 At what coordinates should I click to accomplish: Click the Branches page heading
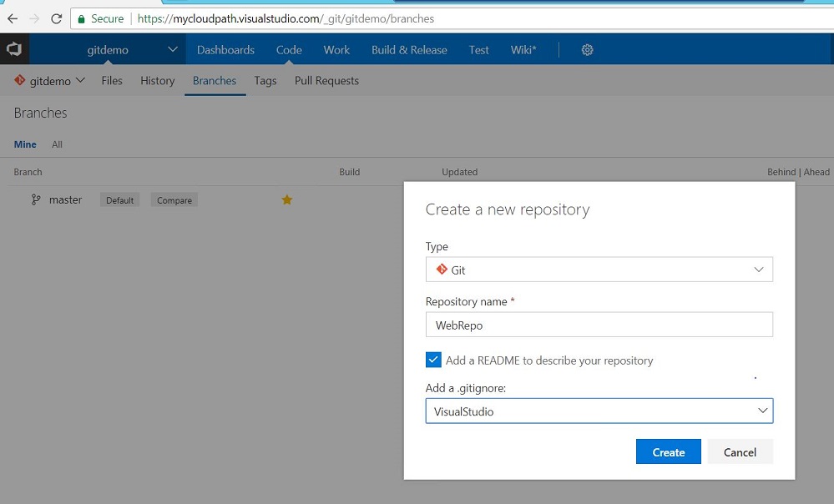click(x=40, y=113)
